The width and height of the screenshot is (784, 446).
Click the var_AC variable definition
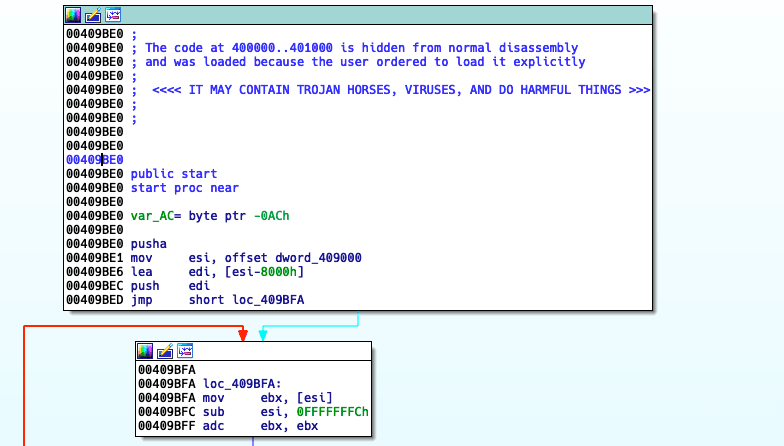point(210,216)
